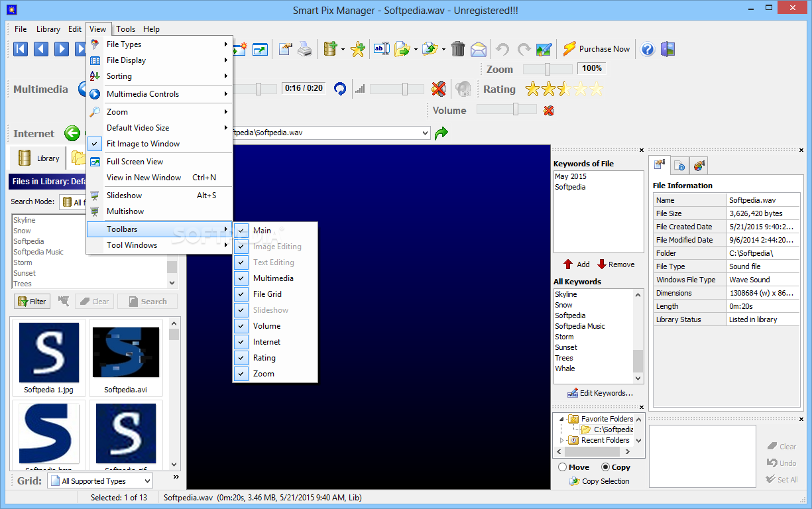Open the Search Mode combo box
Viewport: 812px width, 509px height.
[x=72, y=202]
